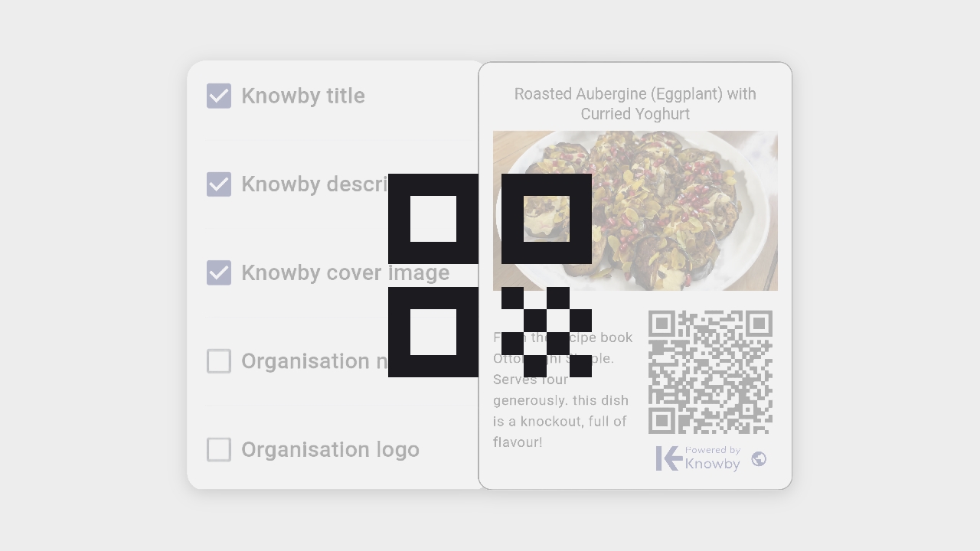
Task: Click the top-left finder square of large QR
Action: click(x=433, y=219)
